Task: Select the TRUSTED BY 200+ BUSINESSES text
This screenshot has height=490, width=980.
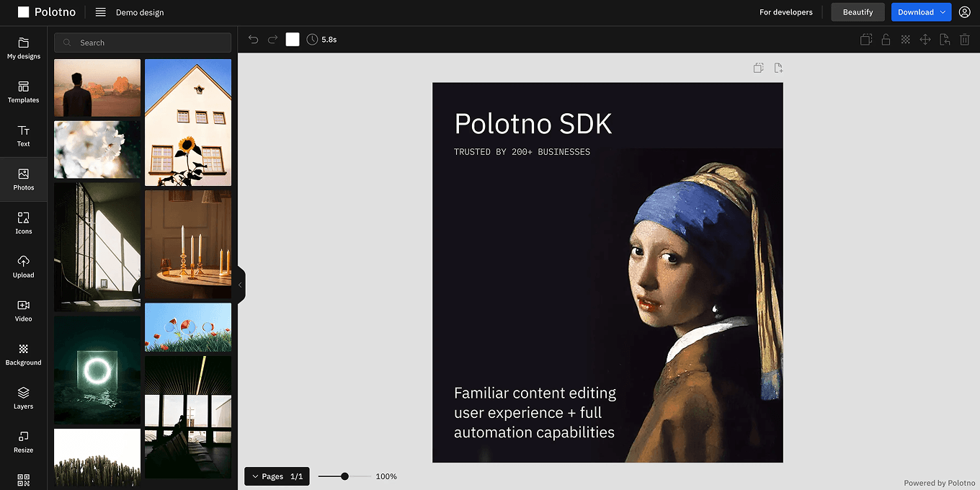Action: pos(522,152)
